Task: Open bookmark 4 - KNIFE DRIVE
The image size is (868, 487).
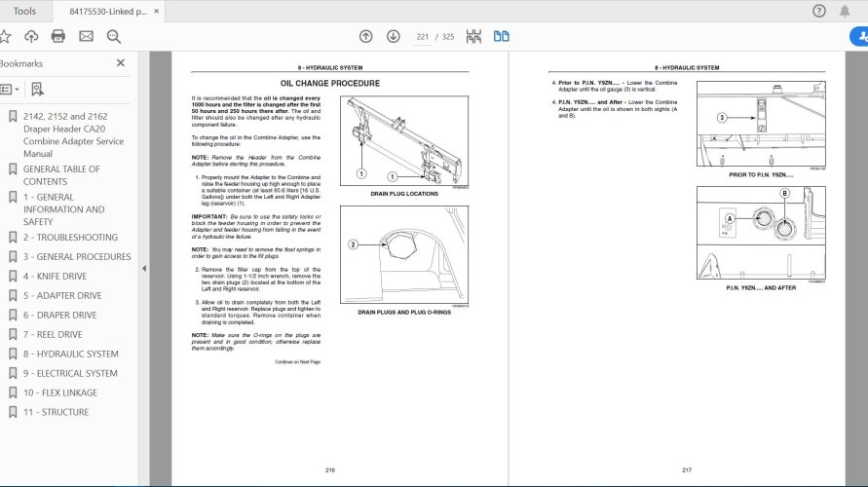Action: tap(55, 276)
